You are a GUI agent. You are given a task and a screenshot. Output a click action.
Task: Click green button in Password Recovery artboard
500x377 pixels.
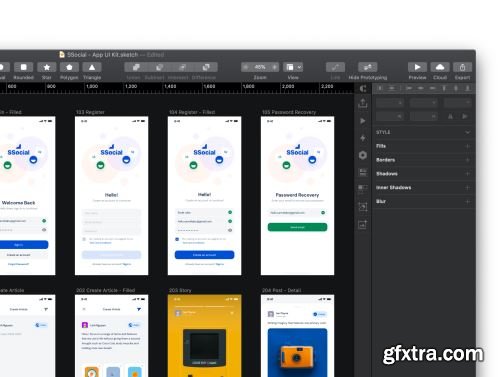pos(297,227)
